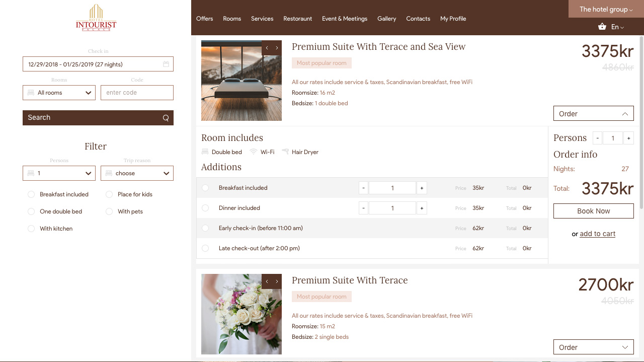Click the Hotel Intourist Palace logo
This screenshot has height=362, width=644.
[x=96, y=19]
